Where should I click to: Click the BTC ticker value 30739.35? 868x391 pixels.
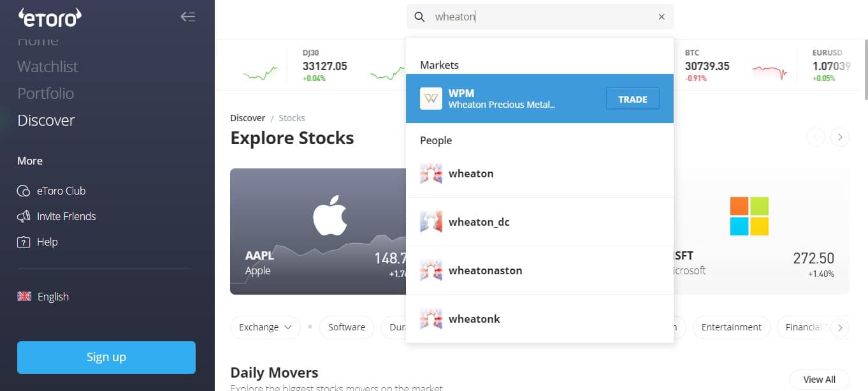pyautogui.click(x=707, y=66)
